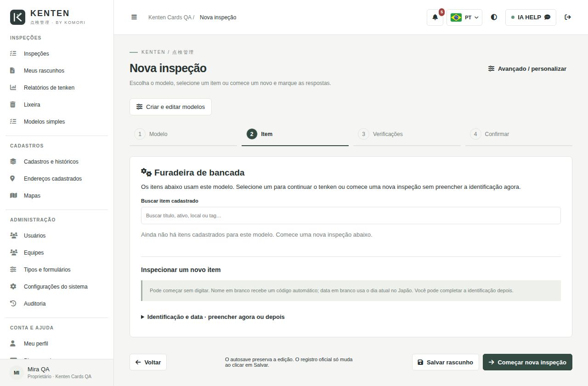The height and width of the screenshot is (386, 588).
Task: Open IA HELP chat
Action: click(531, 17)
